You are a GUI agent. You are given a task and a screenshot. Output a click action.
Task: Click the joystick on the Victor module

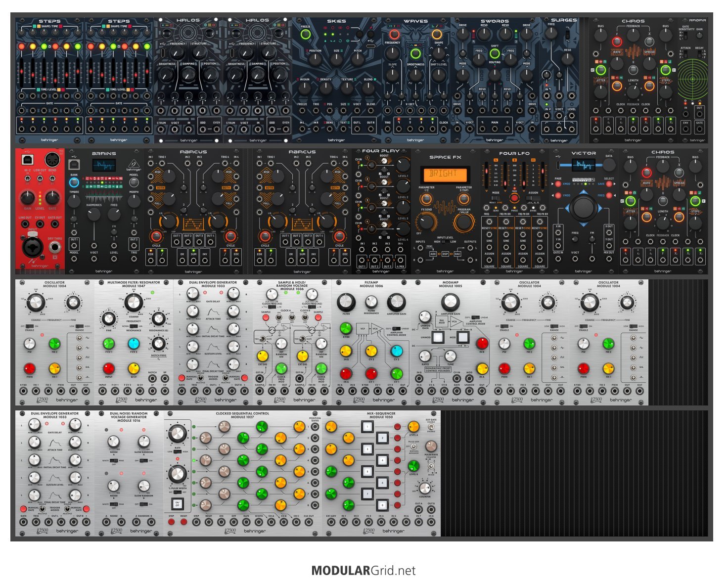pos(584,207)
